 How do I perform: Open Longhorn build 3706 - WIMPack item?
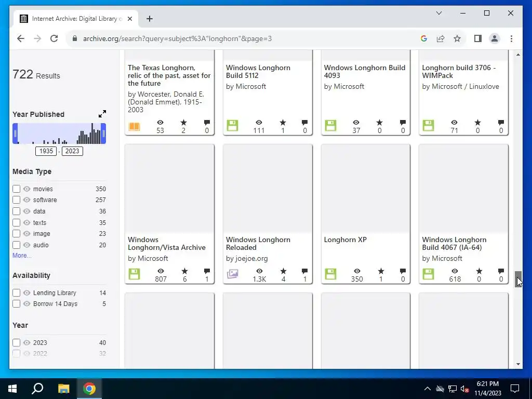(459, 72)
